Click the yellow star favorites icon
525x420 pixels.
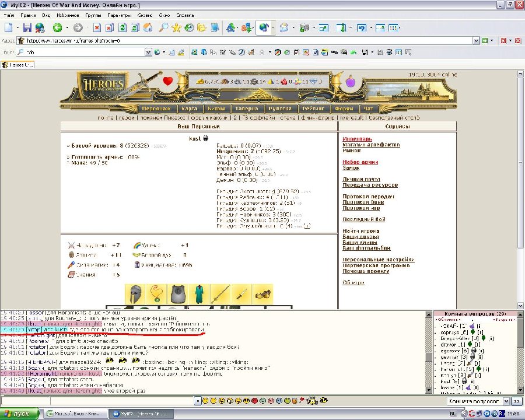pyautogui.click(x=176, y=27)
